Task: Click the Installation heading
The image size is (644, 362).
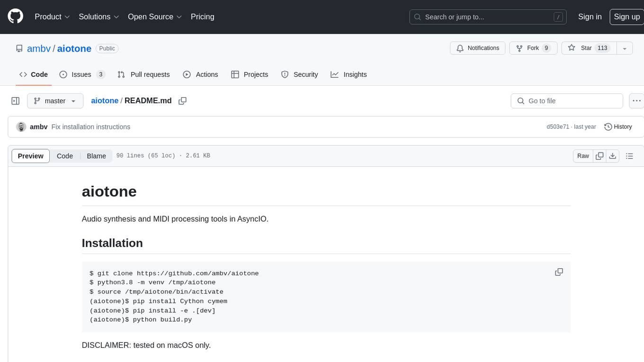Action: tap(112, 243)
